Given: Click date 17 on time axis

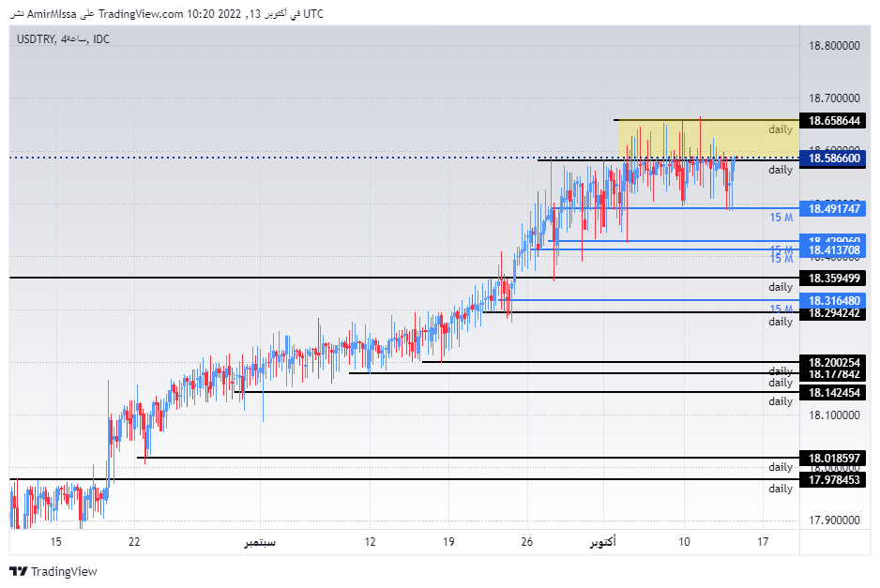Looking at the screenshot, I should (x=762, y=542).
